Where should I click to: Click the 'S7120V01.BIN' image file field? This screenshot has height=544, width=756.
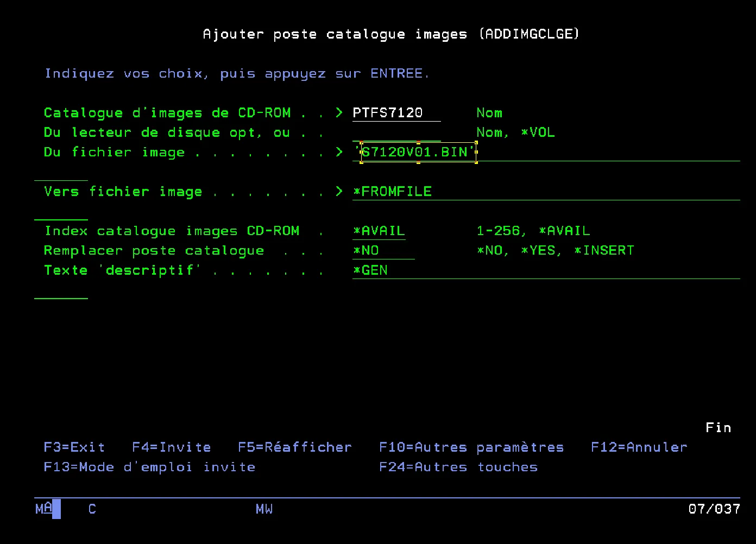546,153
